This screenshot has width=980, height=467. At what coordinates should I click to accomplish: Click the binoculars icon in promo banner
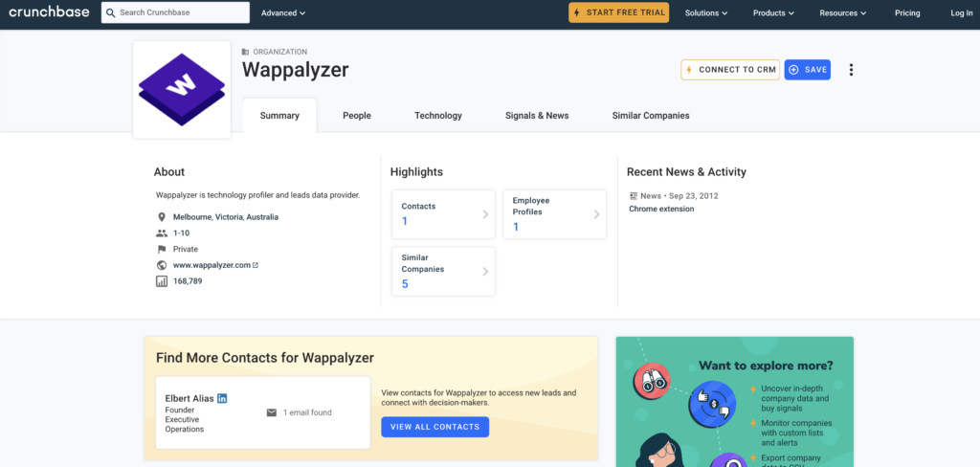tap(651, 382)
